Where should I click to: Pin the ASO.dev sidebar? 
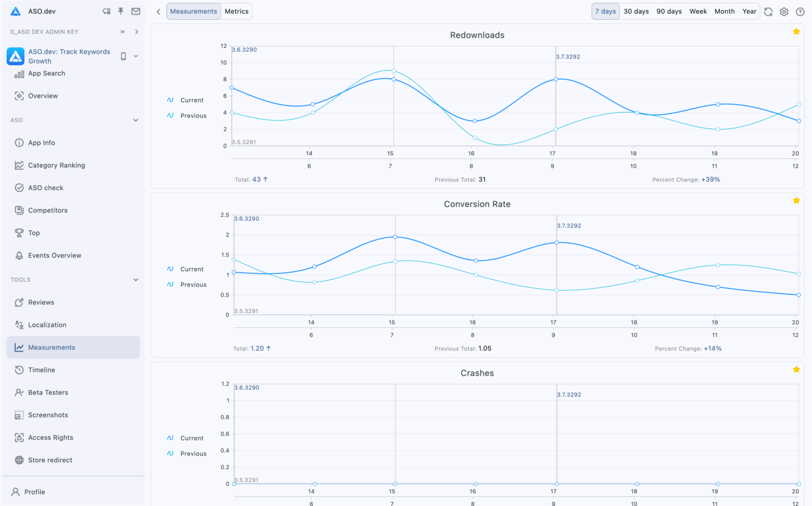[120, 11]
